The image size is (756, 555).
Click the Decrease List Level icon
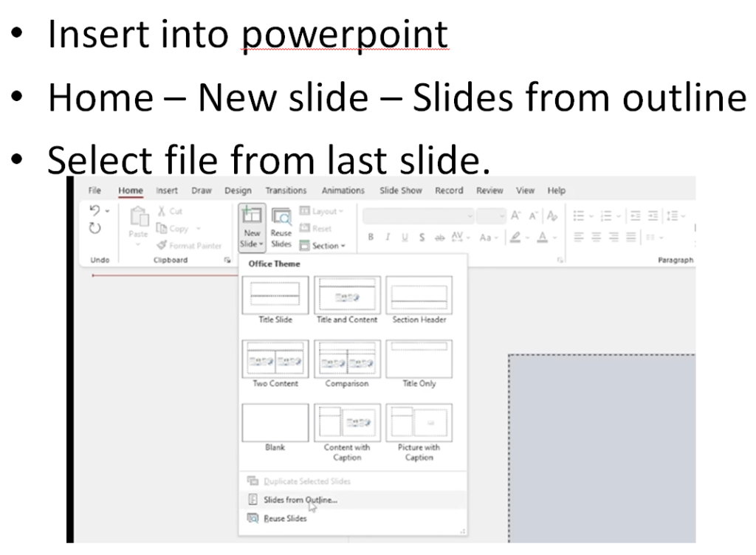point(636,216)
